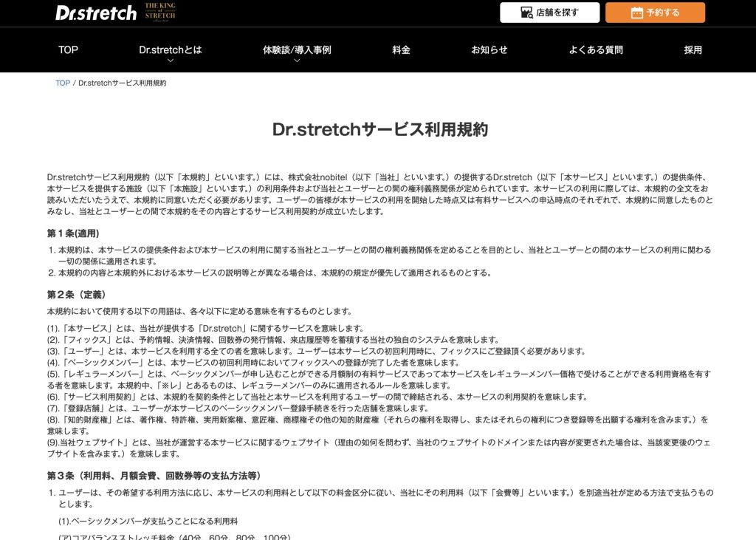Open よくある質問 in the navigation bar
This screenshot has height=540, width=756.
coord(595,50)
